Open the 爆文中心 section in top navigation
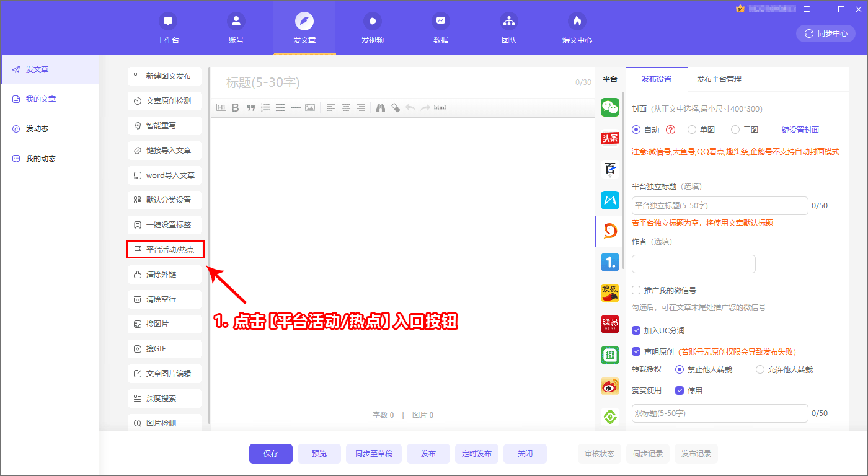The height and width of the screenshot is (476, 868). (x=576, y=27)
